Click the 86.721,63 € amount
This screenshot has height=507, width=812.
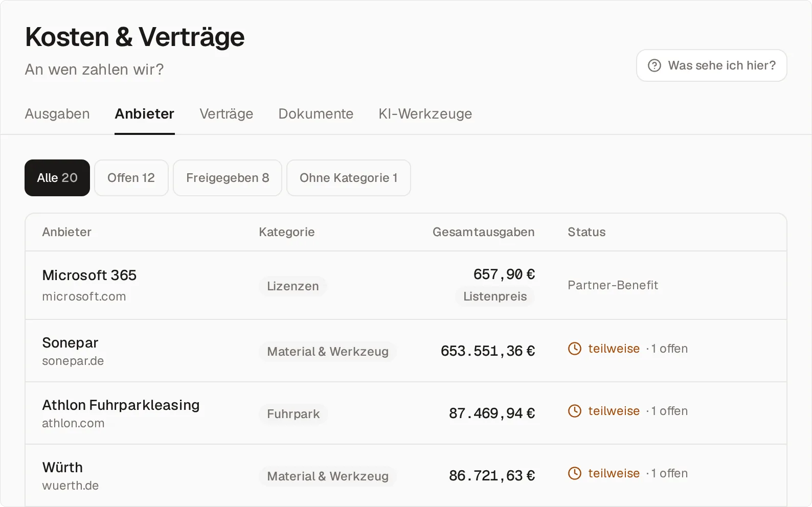[x=492, y=476]
